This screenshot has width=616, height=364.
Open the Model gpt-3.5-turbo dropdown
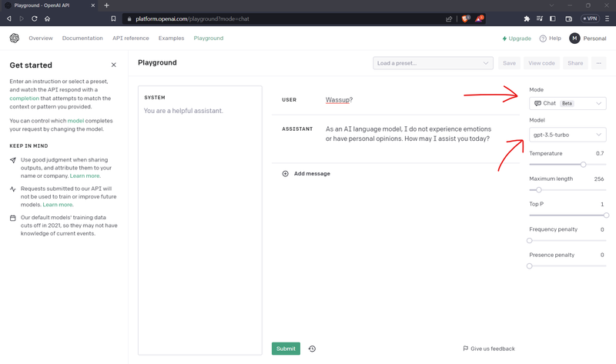(567, 135)
